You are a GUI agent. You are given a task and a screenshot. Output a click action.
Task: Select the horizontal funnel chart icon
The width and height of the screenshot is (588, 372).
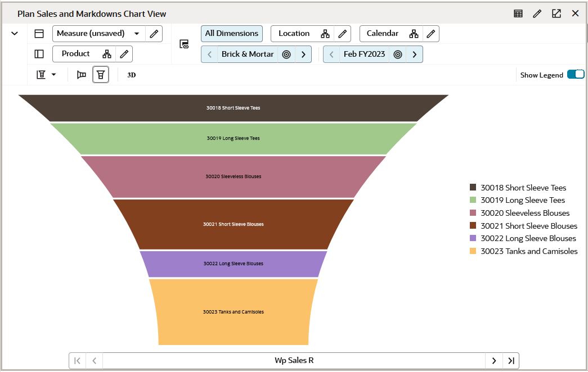pyautogui.click(x=81, y=74)
